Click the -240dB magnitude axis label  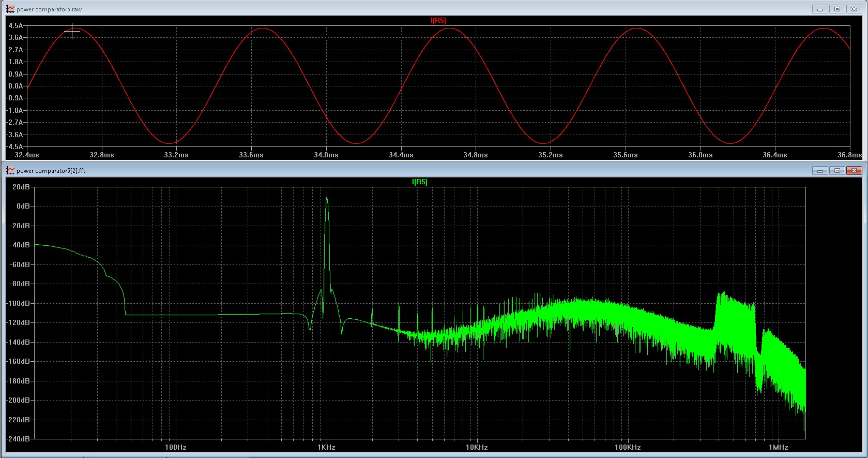click(x=18, y=439)
